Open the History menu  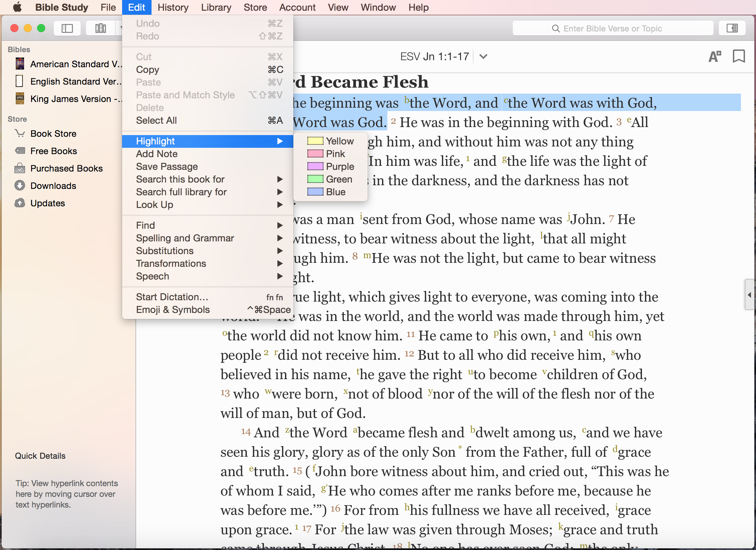[x=173, y=7]
